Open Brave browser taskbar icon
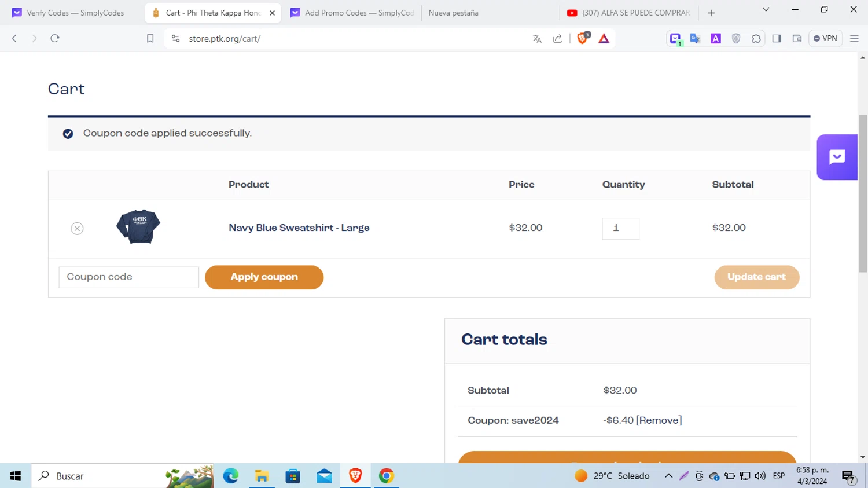This screenshot has height=488, width=868. (x=355, y=476)
